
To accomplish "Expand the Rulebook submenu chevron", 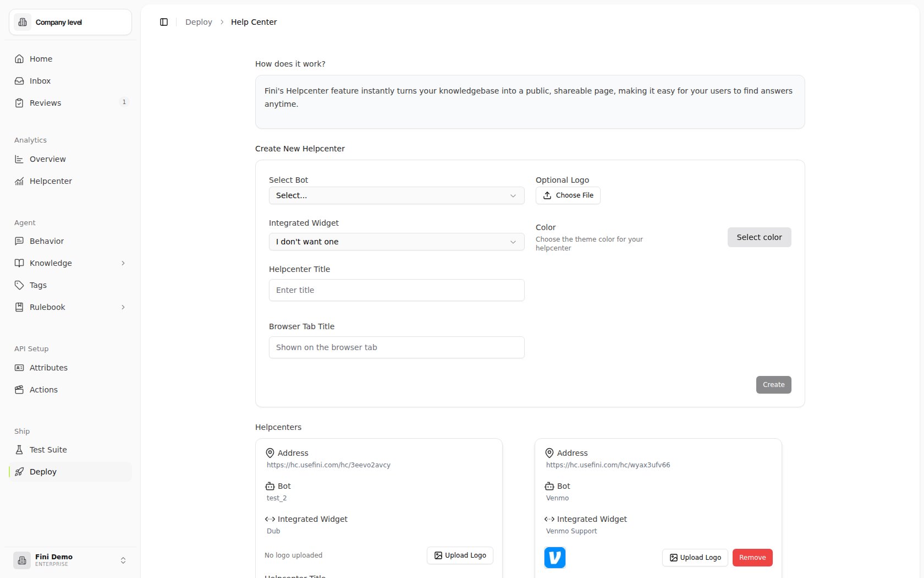I will click(x=123, y=307).
